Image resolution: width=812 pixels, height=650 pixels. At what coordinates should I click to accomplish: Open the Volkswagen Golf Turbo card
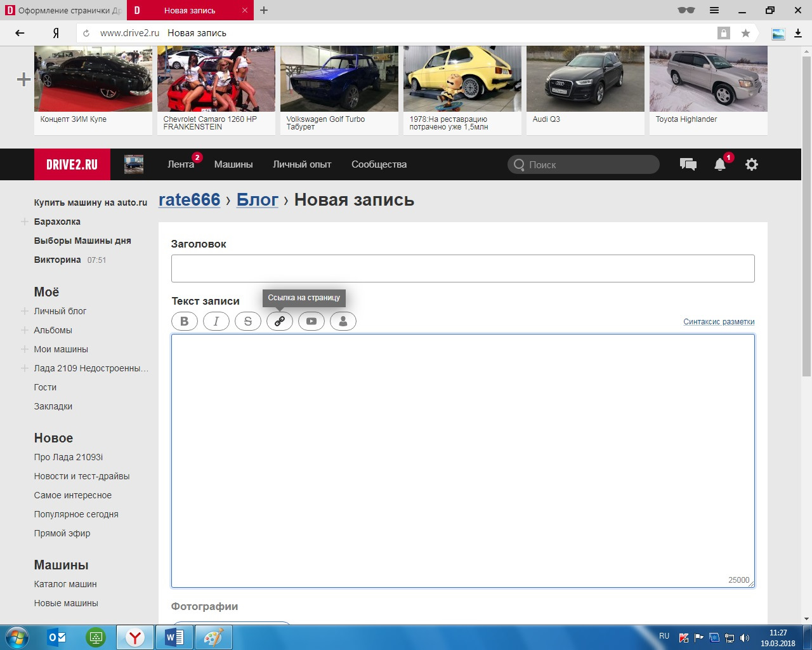coord(339,90)
